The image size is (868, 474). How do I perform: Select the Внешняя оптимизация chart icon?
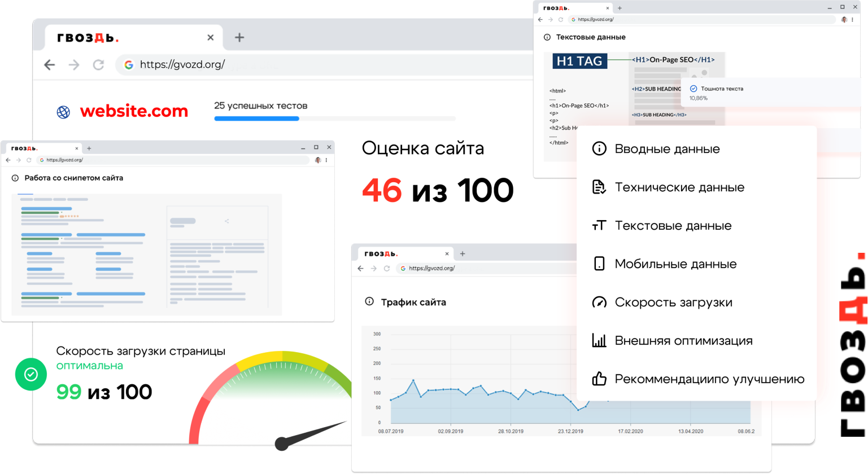[599, 340]
